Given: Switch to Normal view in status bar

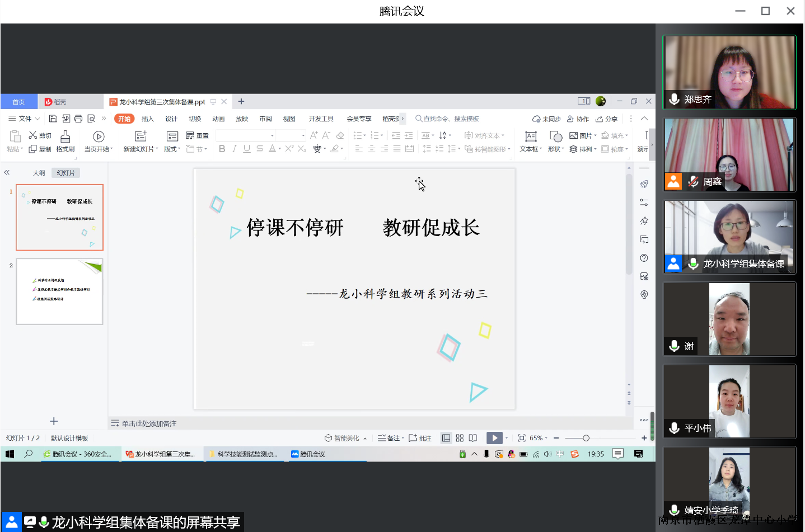Looking at the screenshot, I should (446, 438).
